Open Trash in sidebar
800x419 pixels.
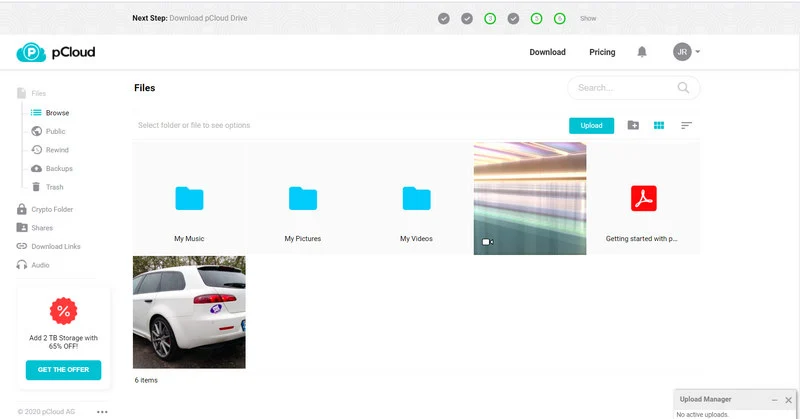(47, 187)
